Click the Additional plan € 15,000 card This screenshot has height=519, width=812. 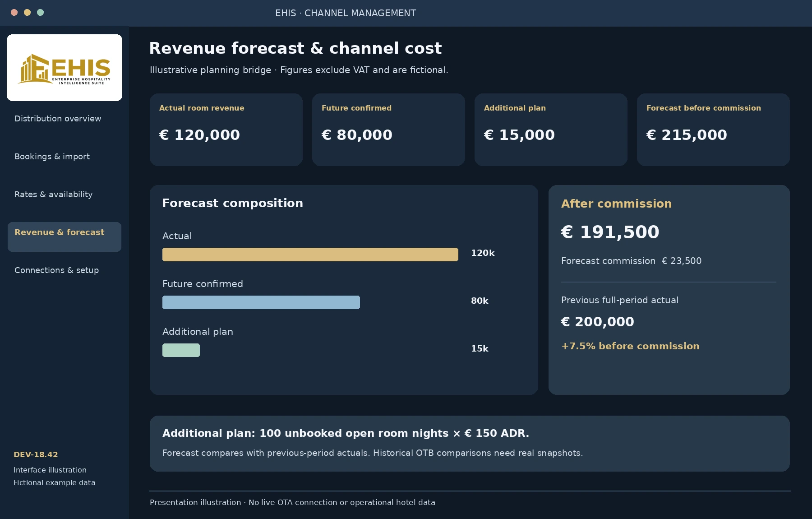click(x=551, y=130)
